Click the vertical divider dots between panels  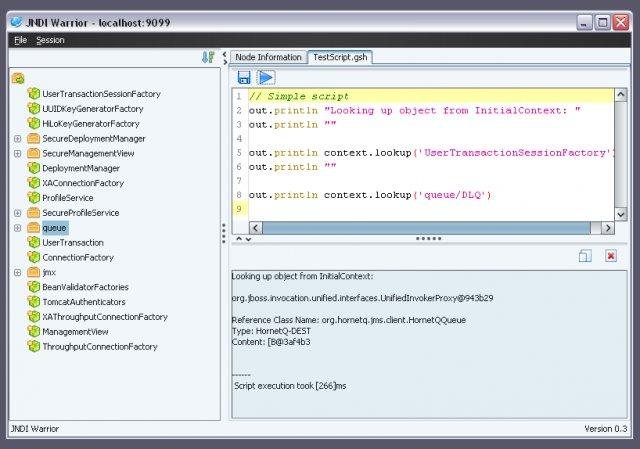(224, 233)
